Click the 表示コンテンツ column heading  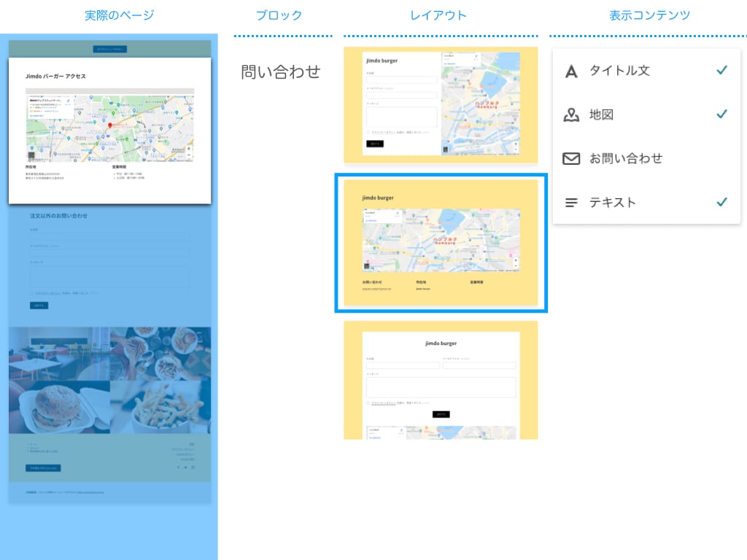coord(649,15)
